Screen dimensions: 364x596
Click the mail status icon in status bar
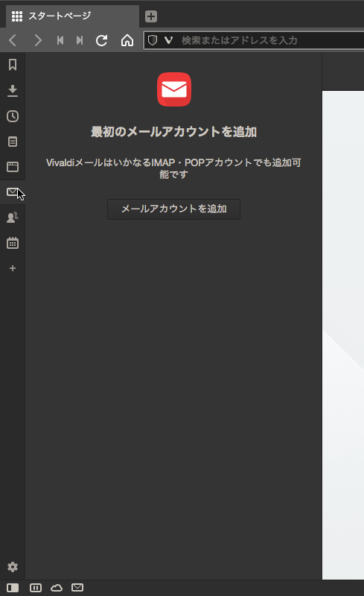pos(77,588)
